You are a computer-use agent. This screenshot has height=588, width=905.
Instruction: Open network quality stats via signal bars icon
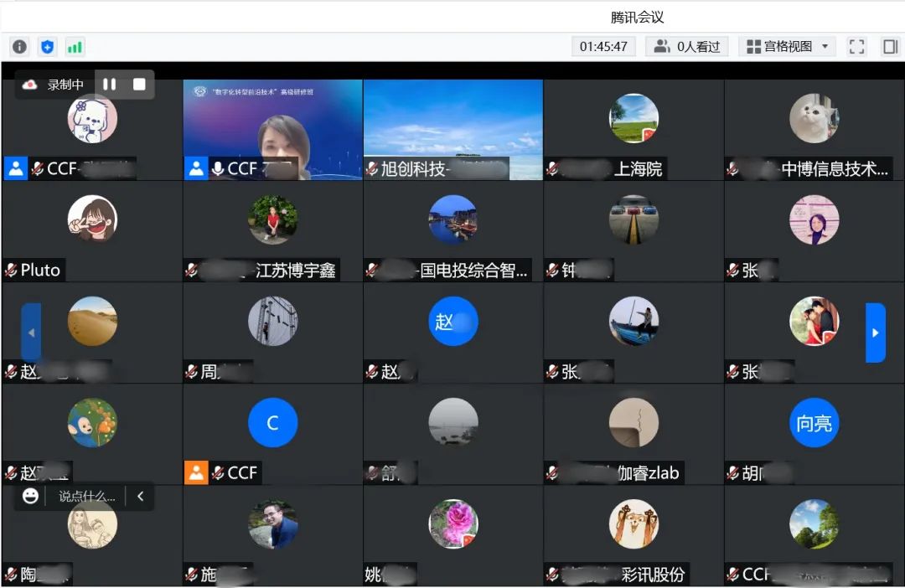(x=75, y=47)
